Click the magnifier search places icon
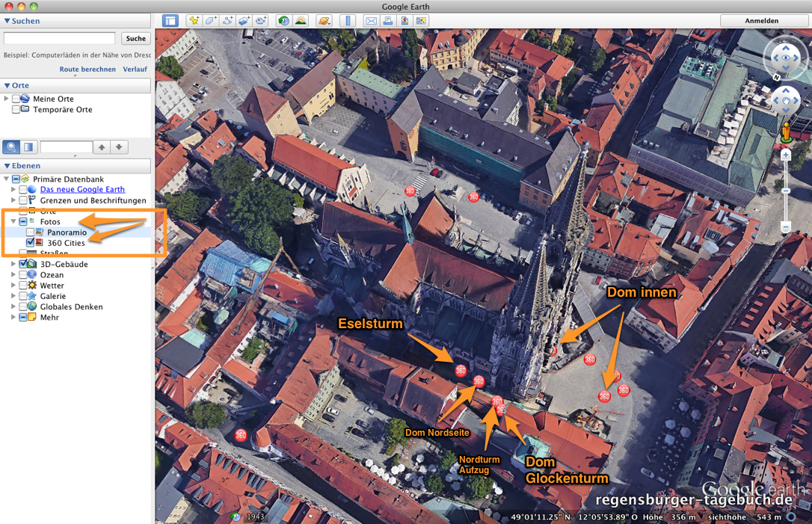The width and height of the screenshot is (812, 524). 11,147
